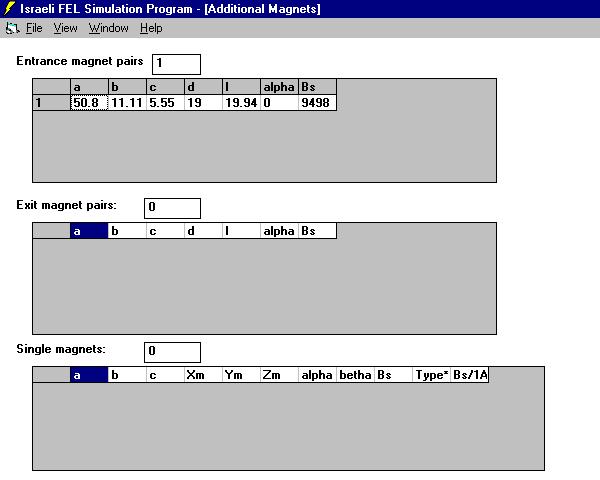Screen dimensions: 600x480
Task: Click exit table column header c
Action: pos(165,231)
